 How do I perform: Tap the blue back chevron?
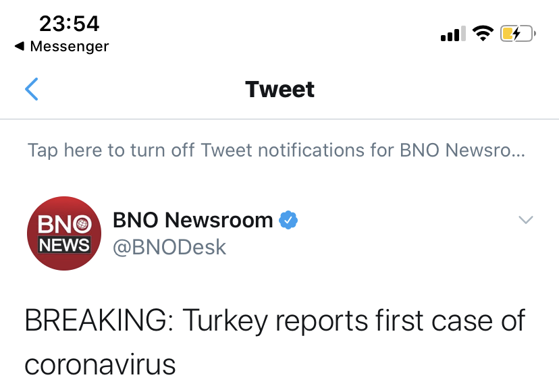coord(32,89)
